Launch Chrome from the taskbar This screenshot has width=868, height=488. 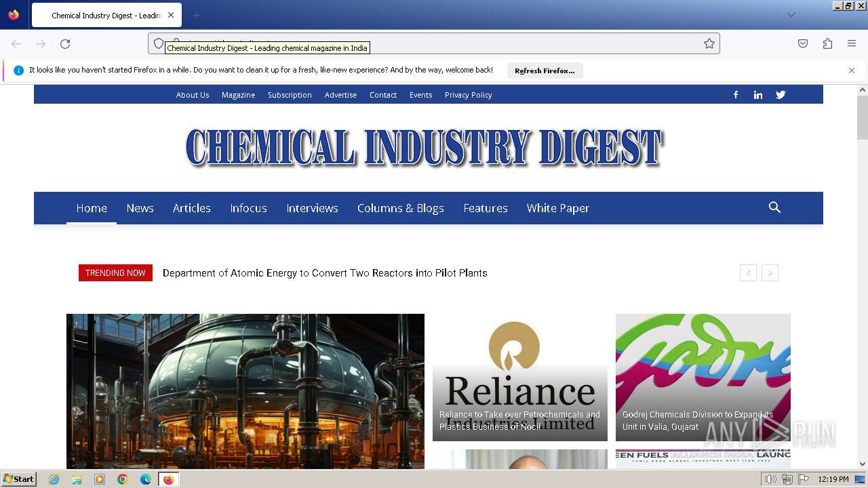(123, 479)
